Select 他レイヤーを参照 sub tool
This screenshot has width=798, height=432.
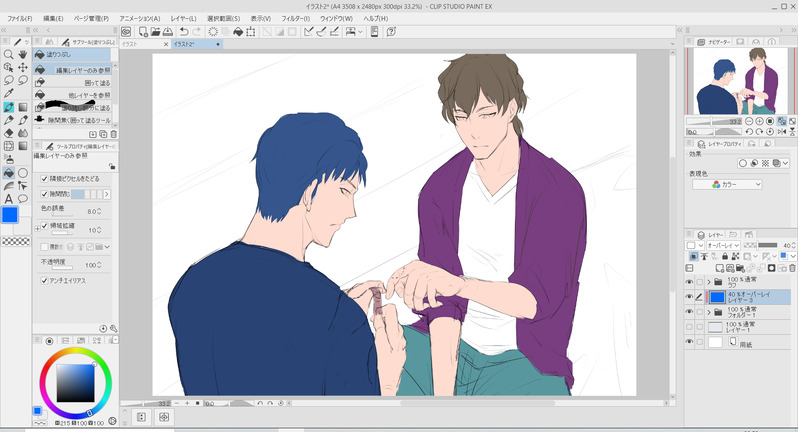tap(73, 95)
